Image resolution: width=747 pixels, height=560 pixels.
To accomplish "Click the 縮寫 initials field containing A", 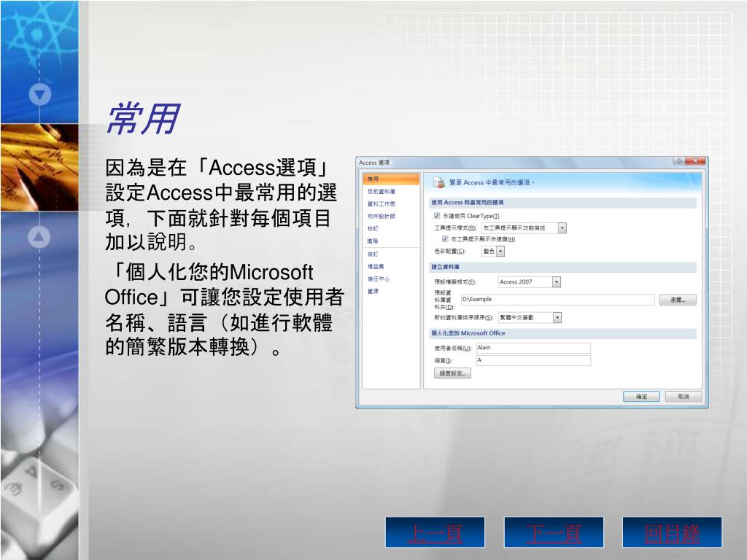I will click(x=533, y=360).
